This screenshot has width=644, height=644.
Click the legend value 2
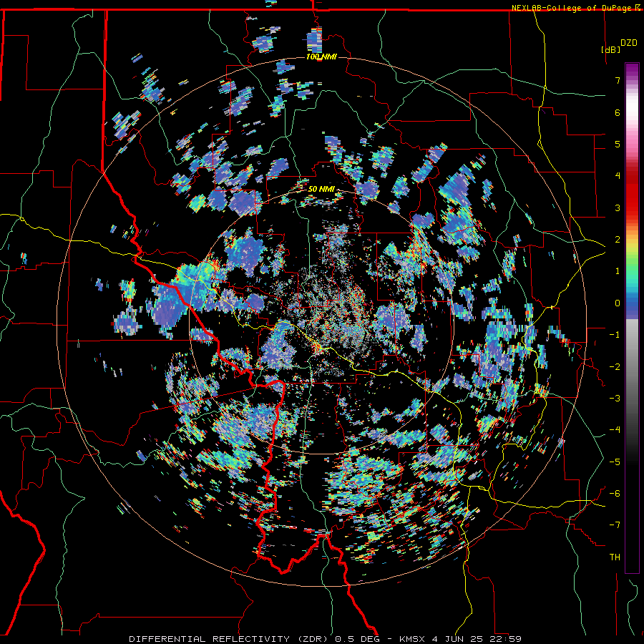(618, 240)
